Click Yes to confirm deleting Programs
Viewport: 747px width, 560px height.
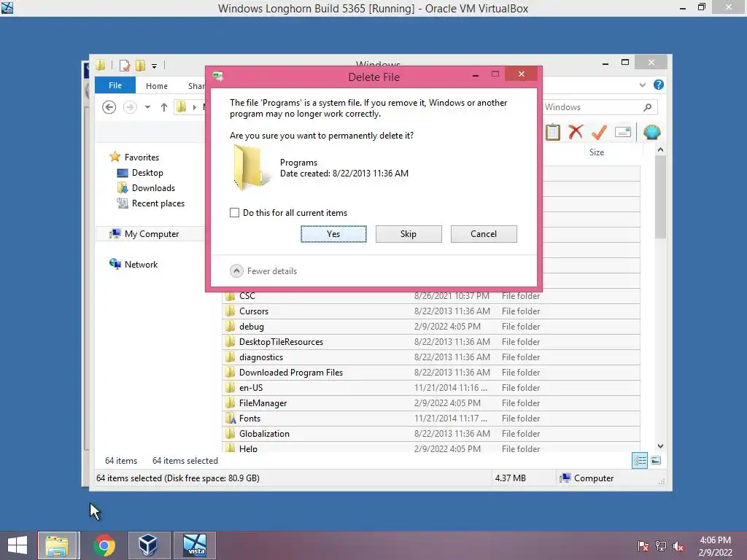333,234
